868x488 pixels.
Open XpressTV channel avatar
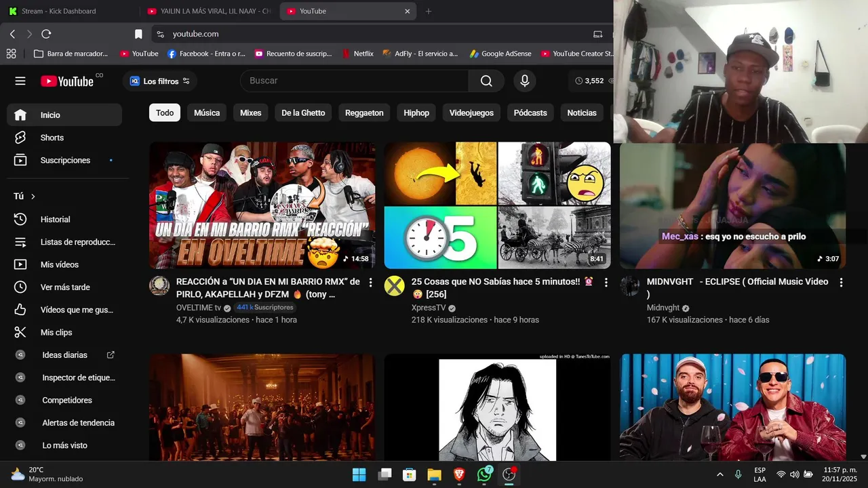(395, 286)
